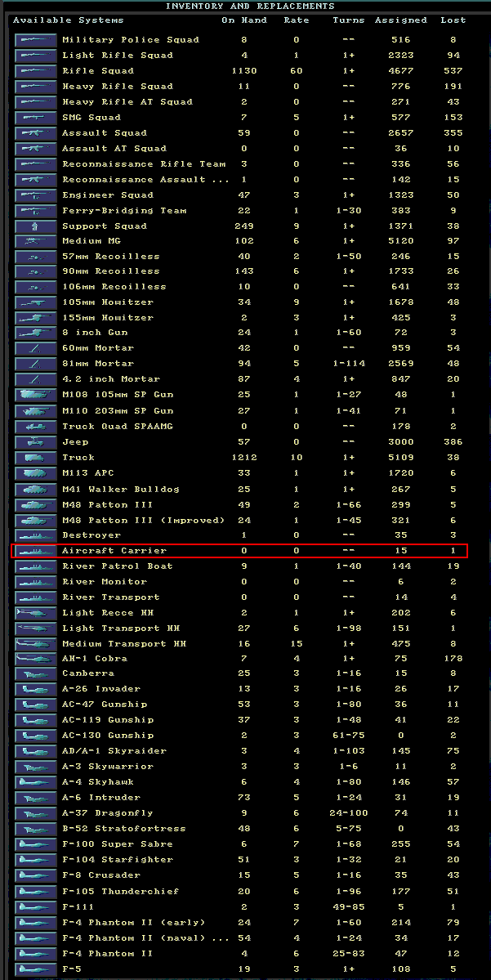Click the F-105 Thunderchief label
Viewport: 491px width, 980px height.
point(121,891)
